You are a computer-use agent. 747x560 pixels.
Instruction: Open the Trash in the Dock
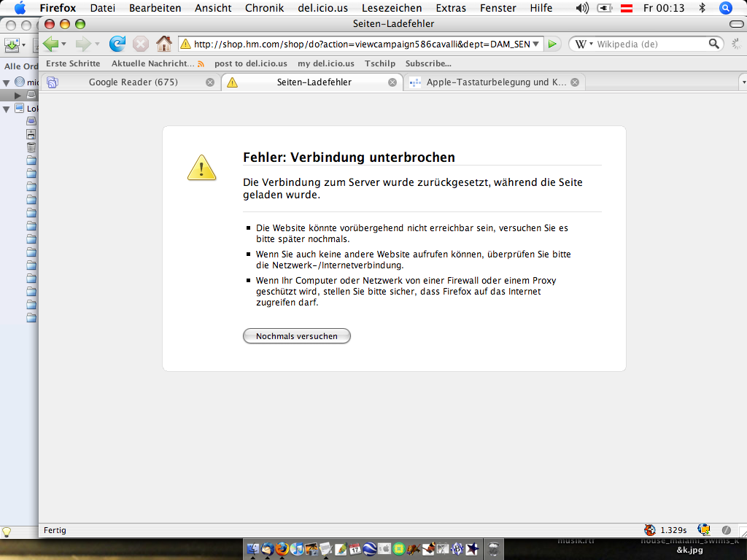click(x=493, y=549)
